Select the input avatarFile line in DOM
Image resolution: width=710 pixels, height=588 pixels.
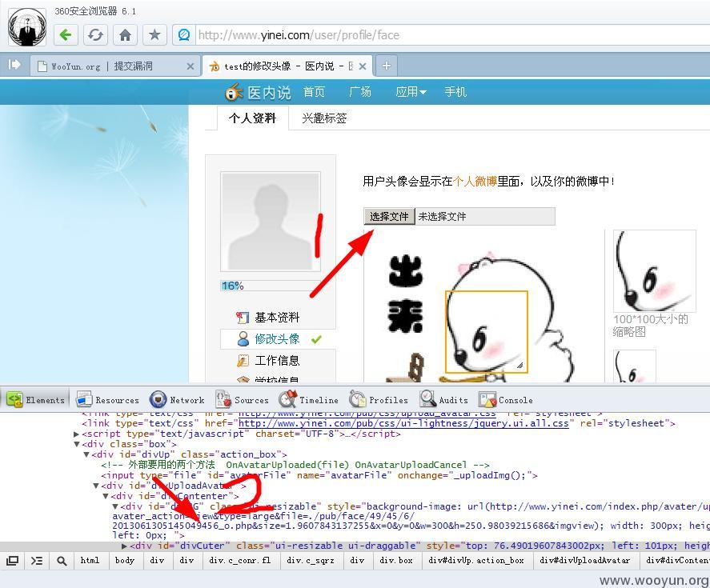coord(319,475)
